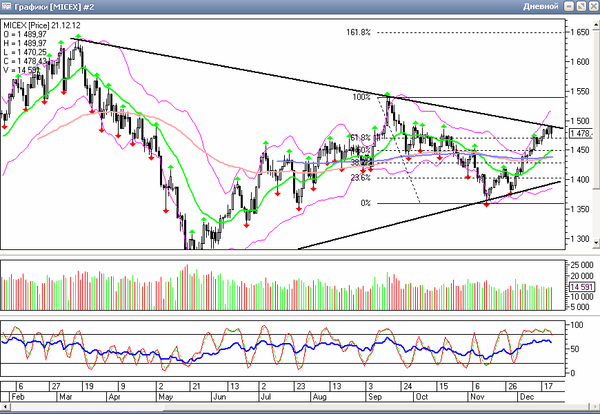The image size is (600, 414).
Task: Click the Mar month label on time axis
Action: (65, 397)
